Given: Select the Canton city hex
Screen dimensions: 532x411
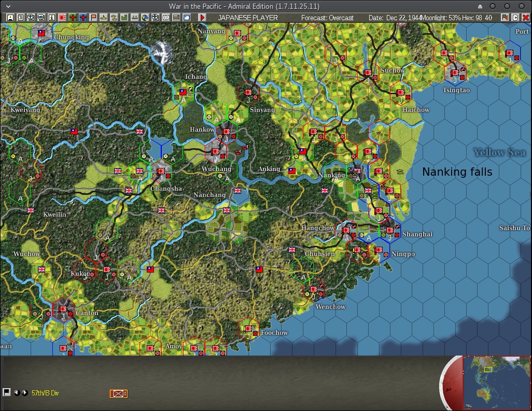Looking at the screenshot, I should pyautogui.click(x=63, y=309).
